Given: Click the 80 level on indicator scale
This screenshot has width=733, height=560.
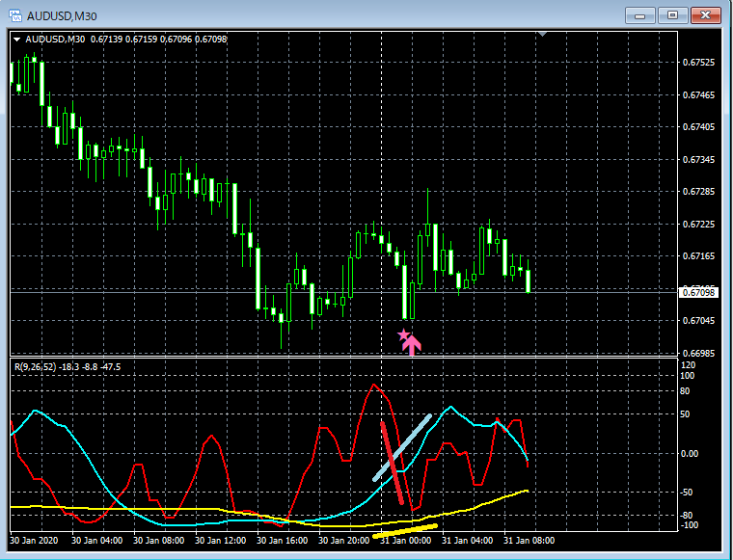Looking at the screenshot, I should pyautogui.click(x=685, y=391).
